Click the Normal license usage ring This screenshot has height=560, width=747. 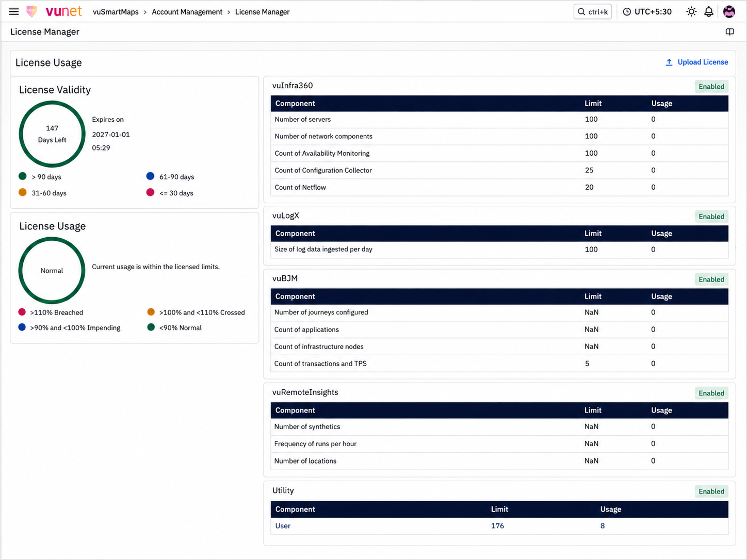52,270
